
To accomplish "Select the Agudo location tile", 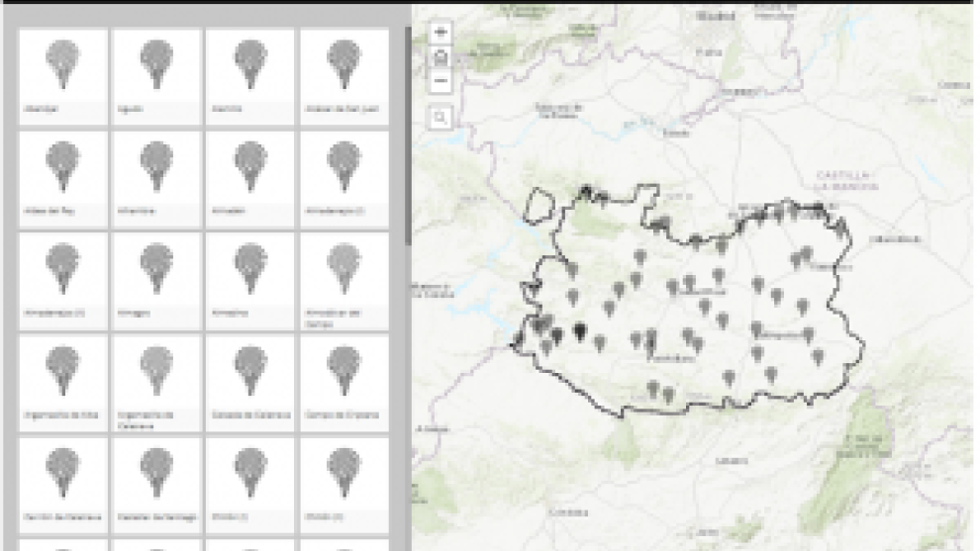I will pyautogui.click(x=156, y=76).
